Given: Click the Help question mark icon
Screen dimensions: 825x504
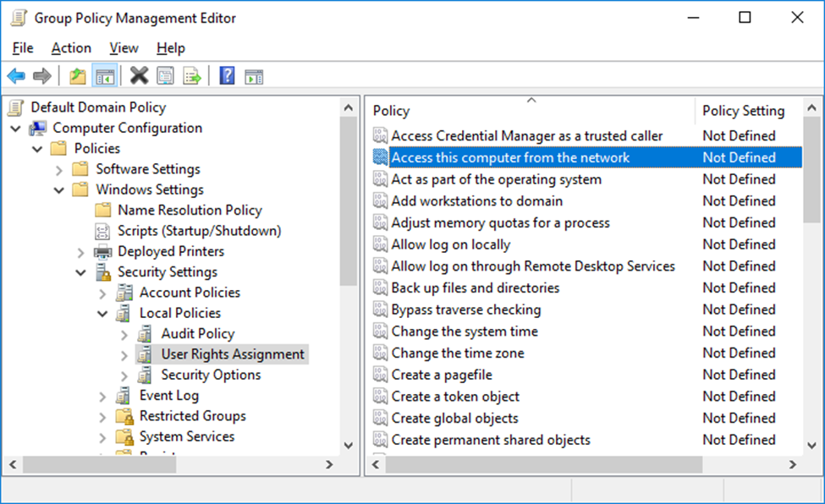Looking at the screenshot, I should pyautogui.click(x=228, y=76).
